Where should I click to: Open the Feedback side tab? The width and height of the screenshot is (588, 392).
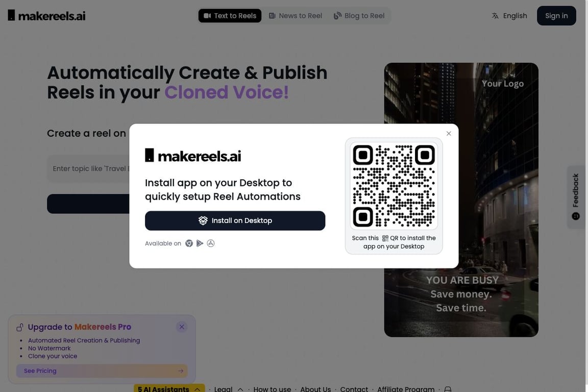576,197
